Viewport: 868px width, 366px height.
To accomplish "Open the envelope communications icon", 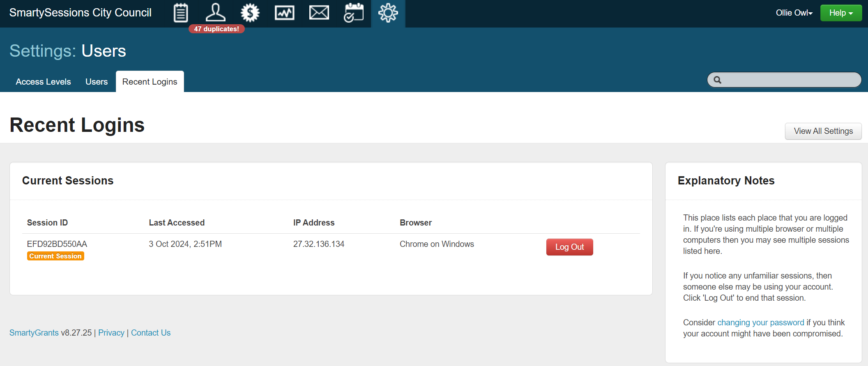I will pos(319,13).
